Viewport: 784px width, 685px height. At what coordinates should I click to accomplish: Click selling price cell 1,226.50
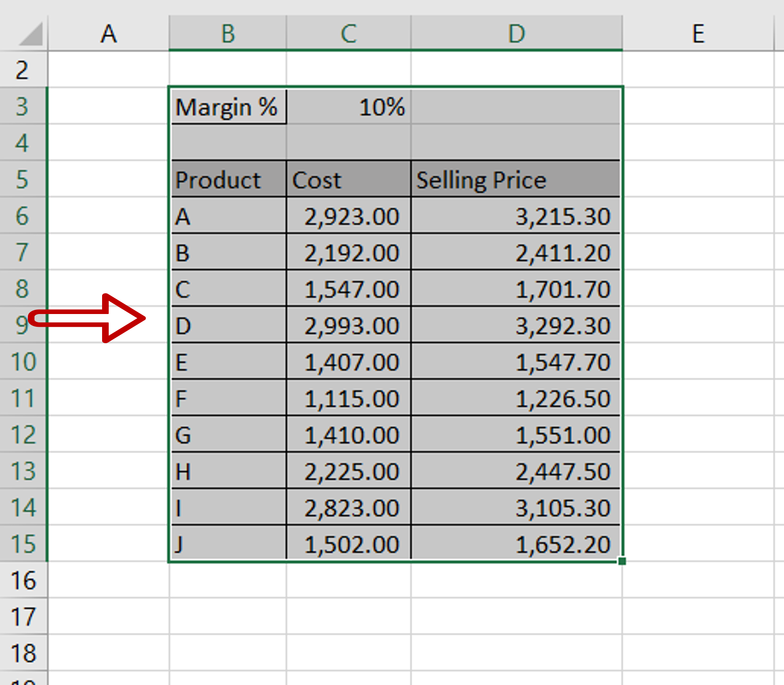(516, 397)
